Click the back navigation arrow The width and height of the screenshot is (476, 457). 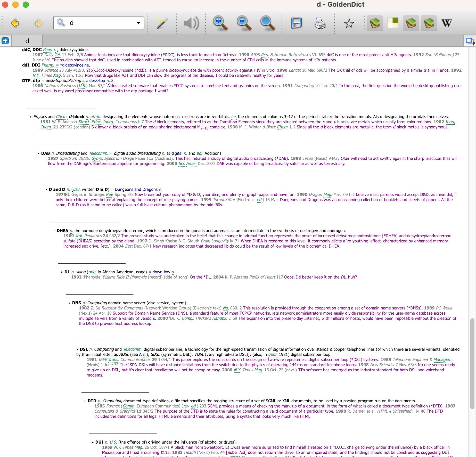(15, 23)
